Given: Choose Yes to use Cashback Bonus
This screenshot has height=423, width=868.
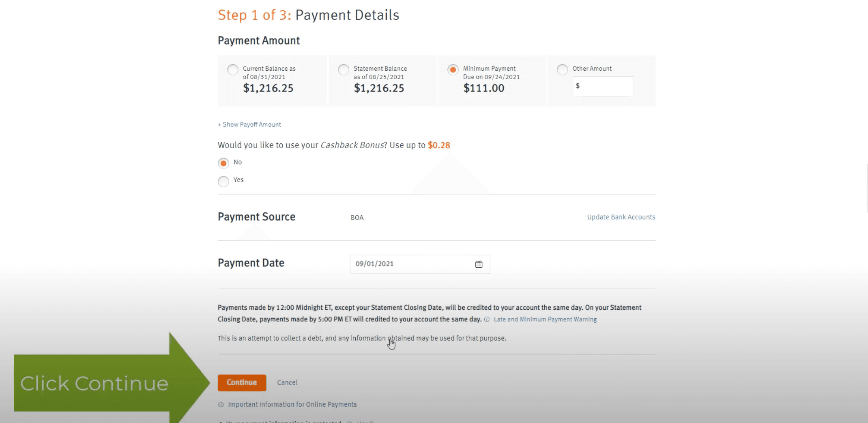Looking at the screenshot, I should coord(223,181).
